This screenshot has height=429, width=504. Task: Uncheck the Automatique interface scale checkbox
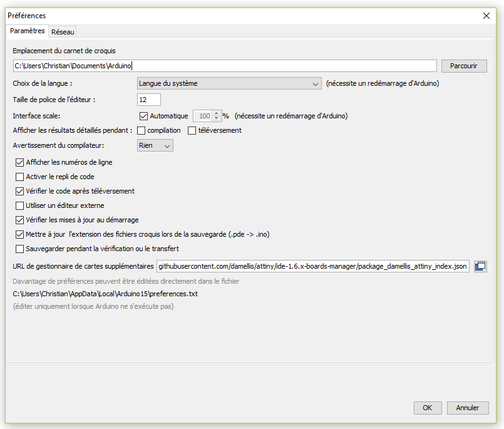[x=143, y=116]
